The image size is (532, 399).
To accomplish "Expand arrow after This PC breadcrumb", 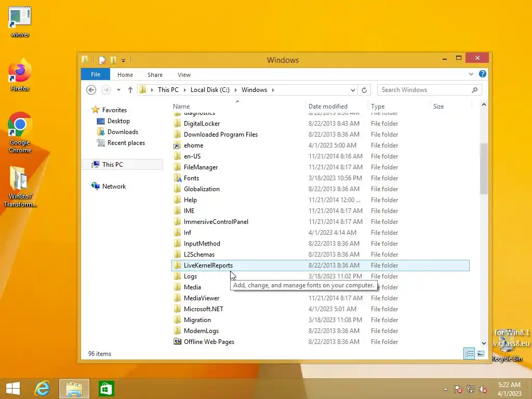I will pyautogui.click(x=184, y=90).
